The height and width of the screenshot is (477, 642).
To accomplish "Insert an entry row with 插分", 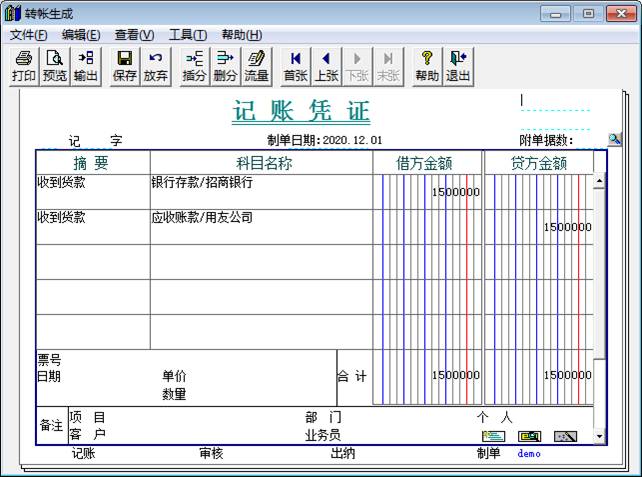I will [x=194, y=66].
